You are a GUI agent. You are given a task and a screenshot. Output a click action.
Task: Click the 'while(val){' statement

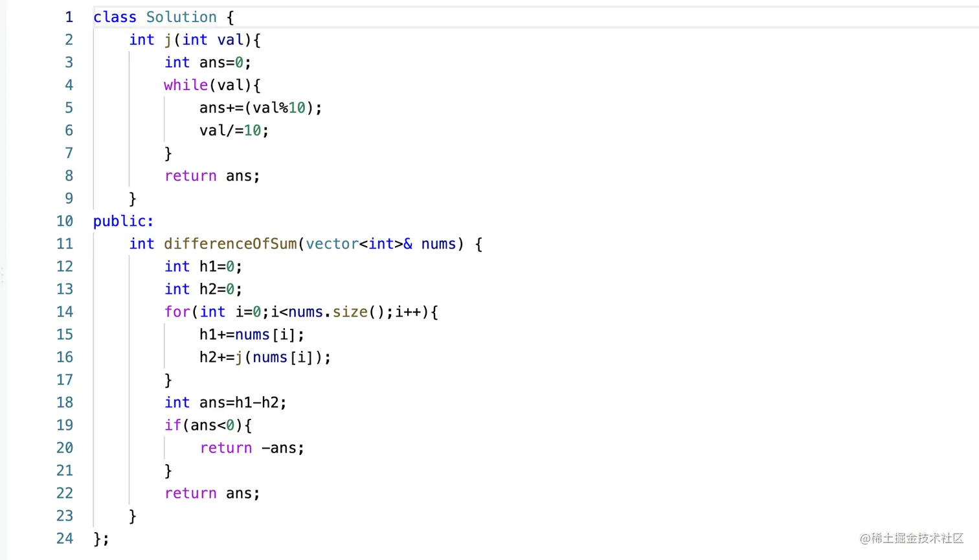[212, 85]
